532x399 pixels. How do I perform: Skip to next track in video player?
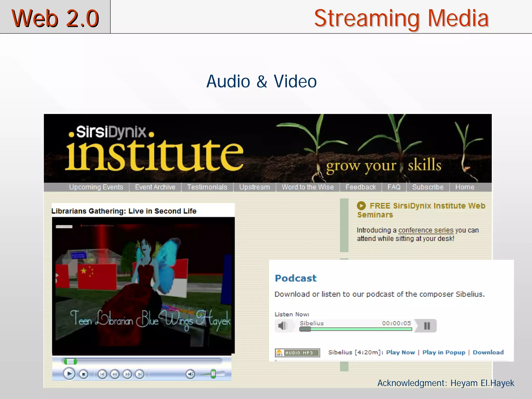(x=140, y=374)
